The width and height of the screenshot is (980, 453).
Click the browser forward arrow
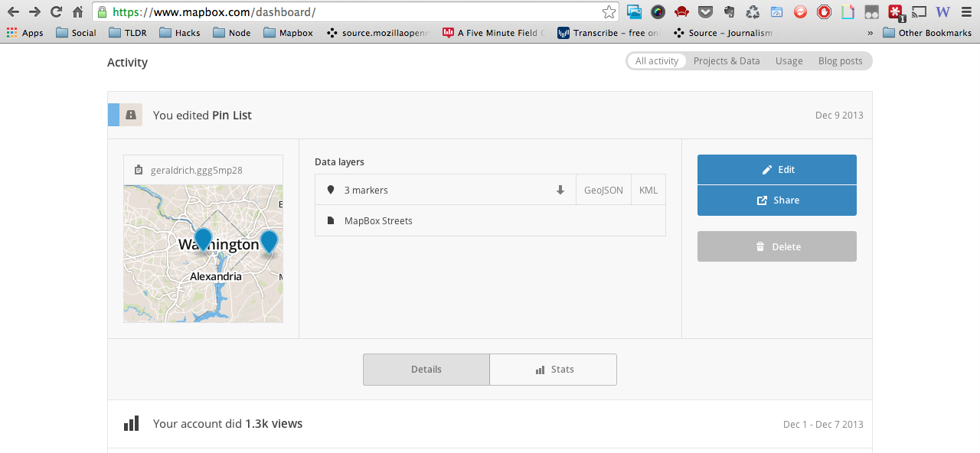coord(34,12)
